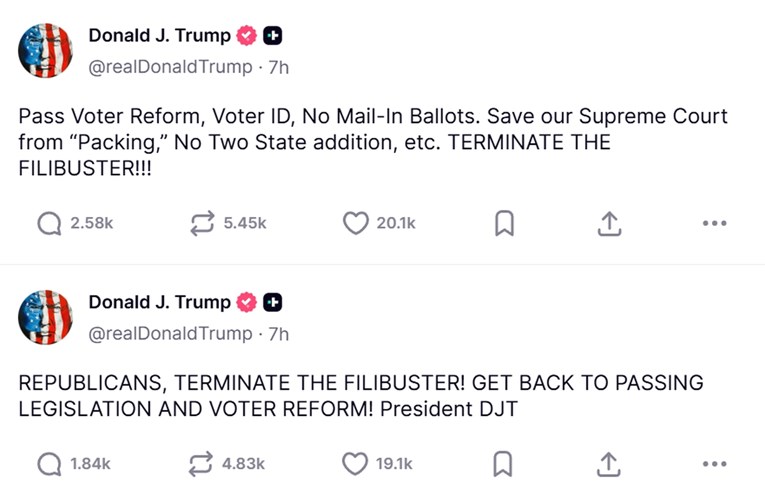The width and height of the screenshot is (765, 502).
Task: Like the post with 19.1k likes
Action: [356, 463]
